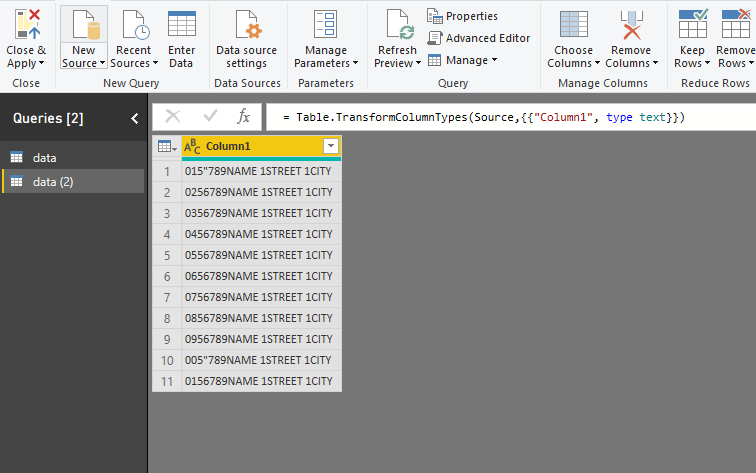Click the Queries [2] pane title
This screenshot has height=473, width=756.
coord(48,118)
